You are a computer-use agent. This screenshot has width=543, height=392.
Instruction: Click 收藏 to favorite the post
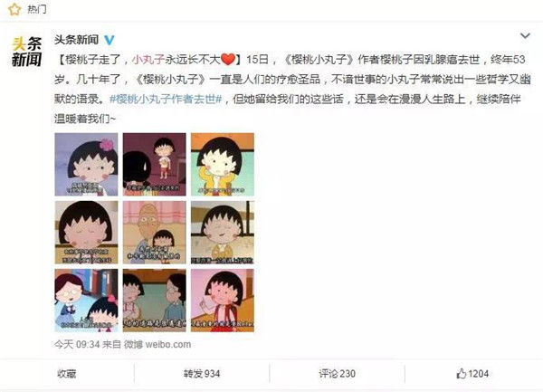tap(66, 374)
